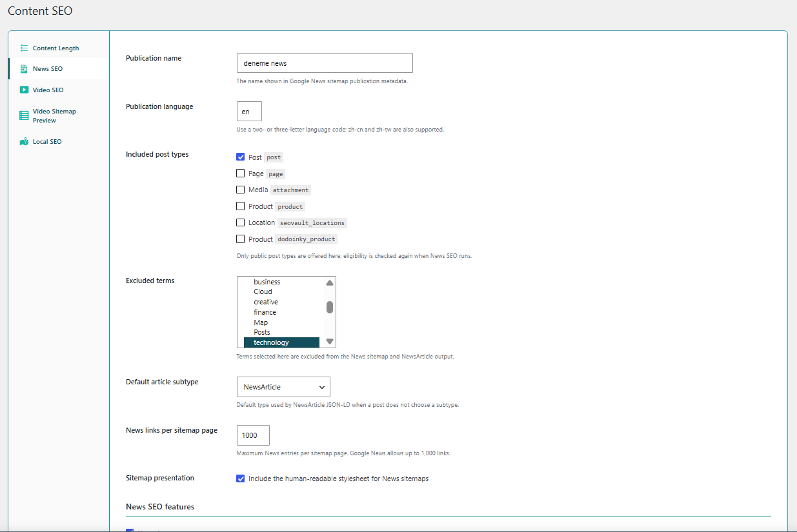Viewport: 797px width, 532px height.
Task: Select 'finance' in Excluded terms list
Action: [x=281, y=312]
